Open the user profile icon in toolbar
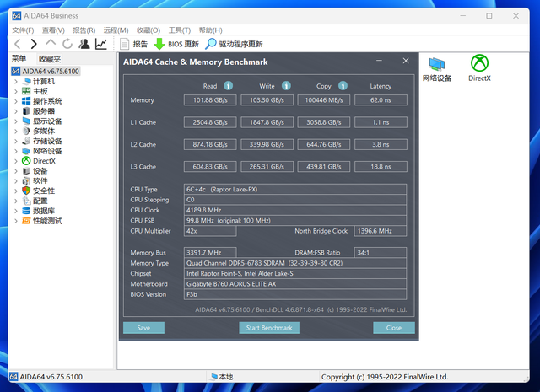 [x=84, y=44]
